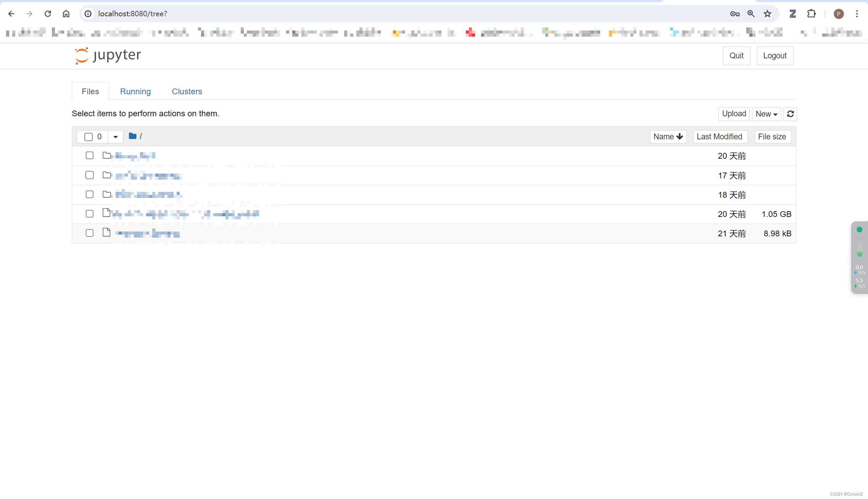Image resolution: width=868 pixels, height=499 pixels.
Task: Click the '21 天前' modified date
Action: 732,234
